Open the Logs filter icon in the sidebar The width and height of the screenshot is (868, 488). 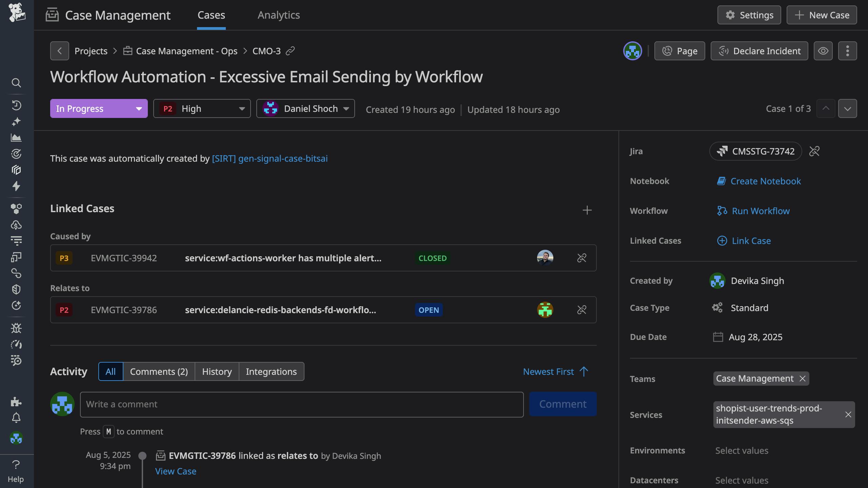[x=16, y=241]
